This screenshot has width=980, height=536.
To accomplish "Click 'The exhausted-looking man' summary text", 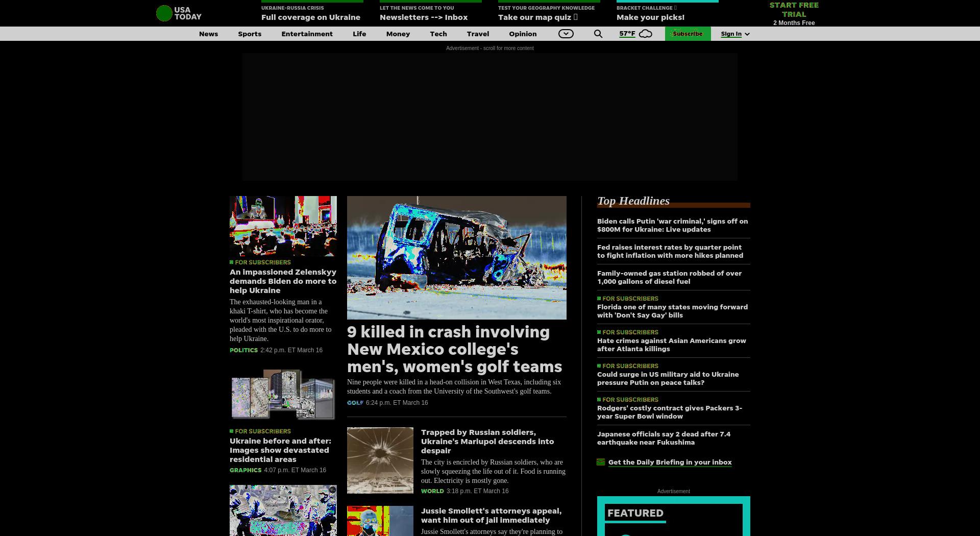I will (x=281, y=321).
